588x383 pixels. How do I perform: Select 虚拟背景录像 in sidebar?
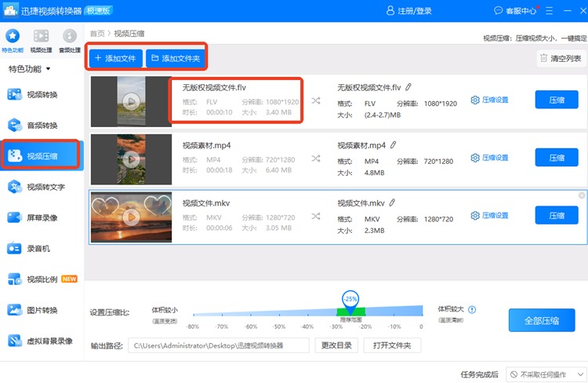[42, 341]
